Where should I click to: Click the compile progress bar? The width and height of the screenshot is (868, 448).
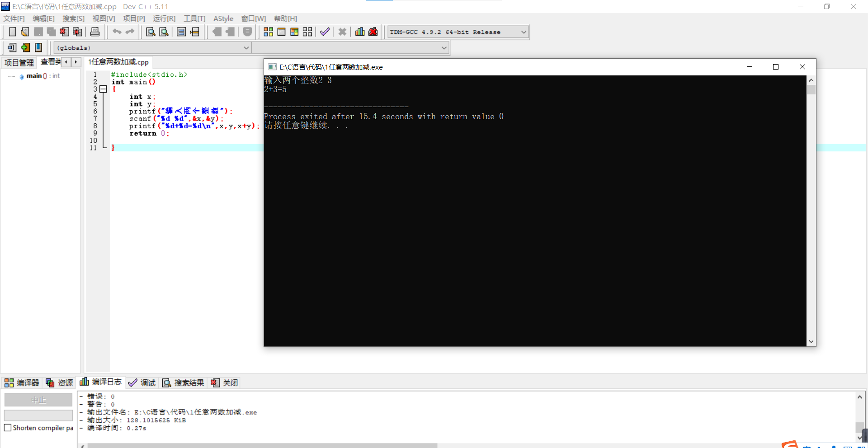(38, 415)
